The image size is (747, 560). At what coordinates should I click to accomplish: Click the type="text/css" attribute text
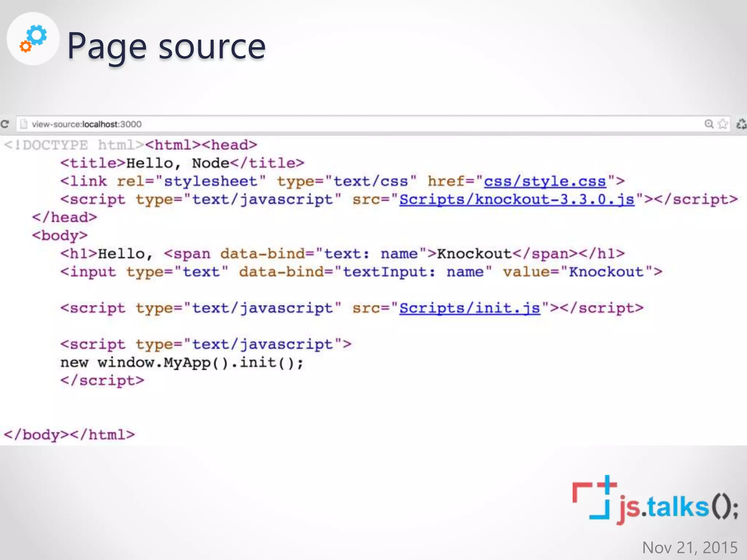(347, 181)
